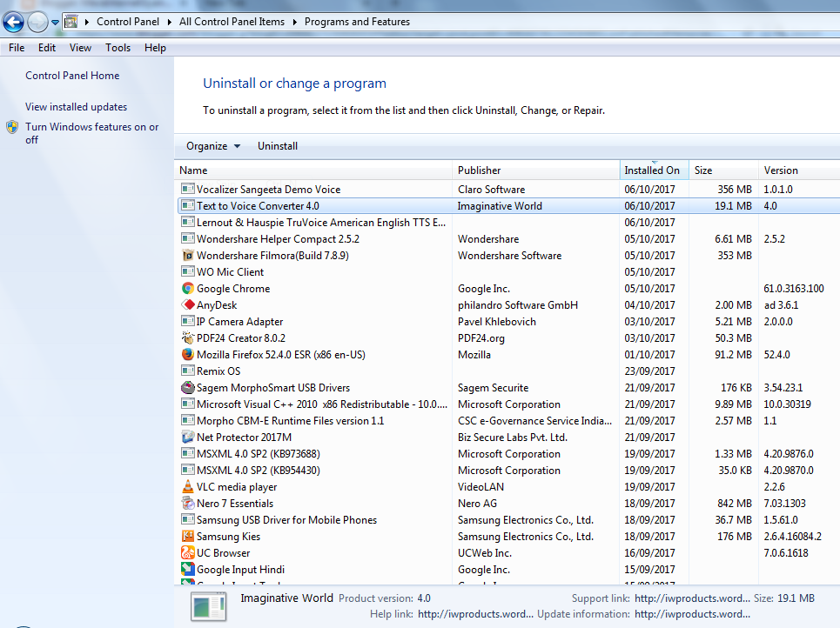The image size is (840, 628).
Task: Sort by the Version column header
Action: (799, 170)
